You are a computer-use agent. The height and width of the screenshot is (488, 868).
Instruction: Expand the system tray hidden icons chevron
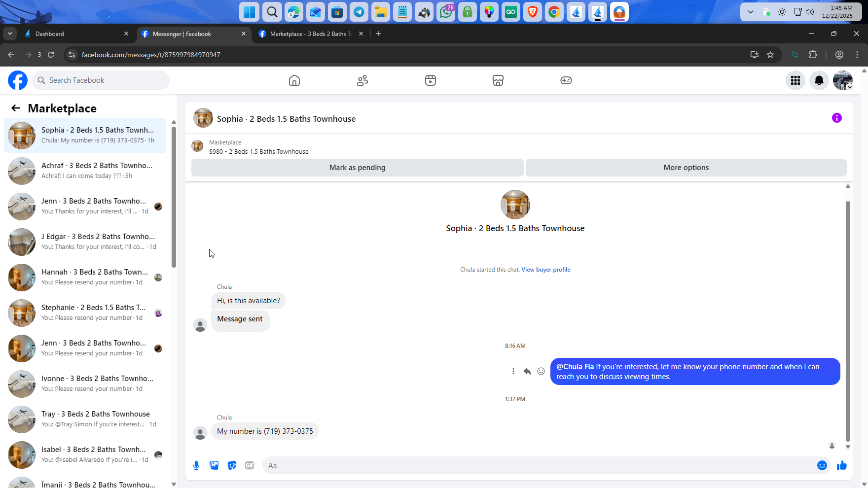[751, 12]
